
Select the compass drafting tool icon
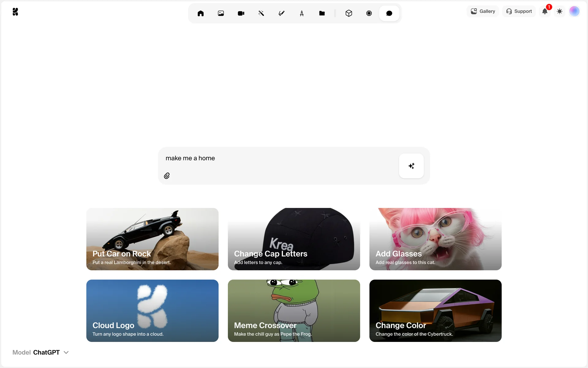click(x=302, y=13)
